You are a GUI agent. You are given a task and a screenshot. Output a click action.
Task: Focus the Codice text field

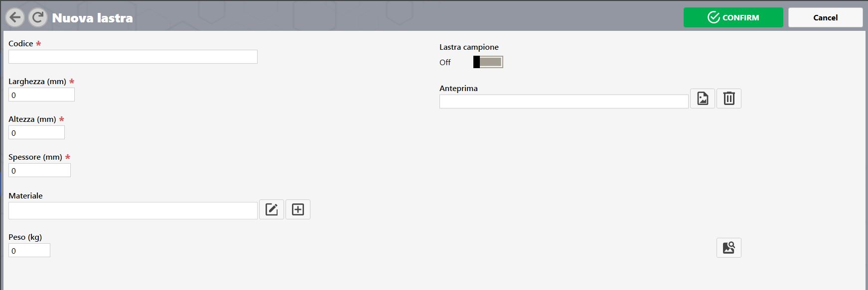tap(133, 57)
